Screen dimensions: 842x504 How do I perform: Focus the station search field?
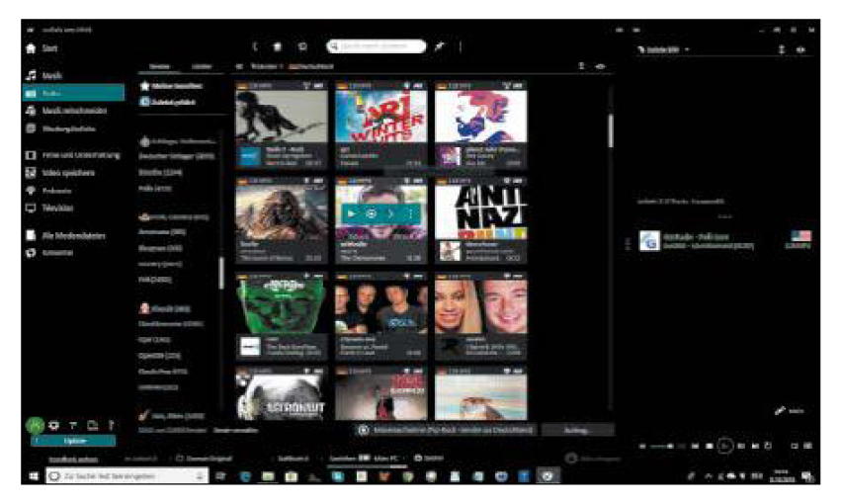377,46
